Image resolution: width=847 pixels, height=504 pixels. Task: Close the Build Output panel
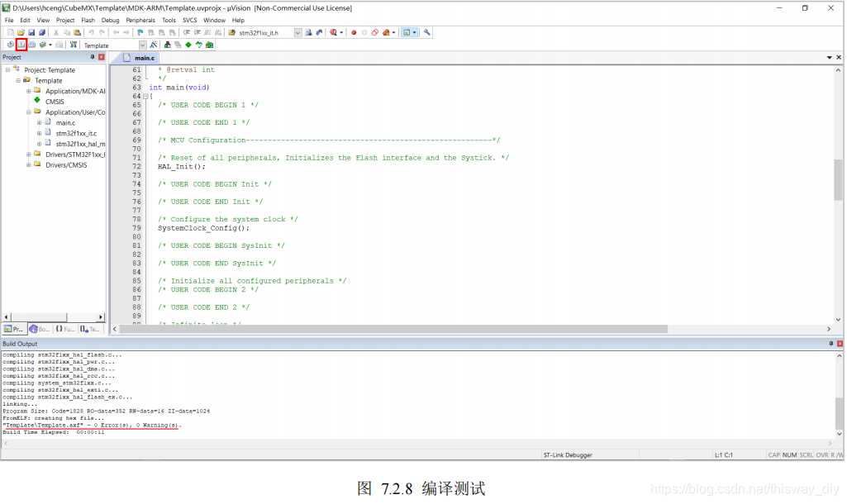(840, 344)
